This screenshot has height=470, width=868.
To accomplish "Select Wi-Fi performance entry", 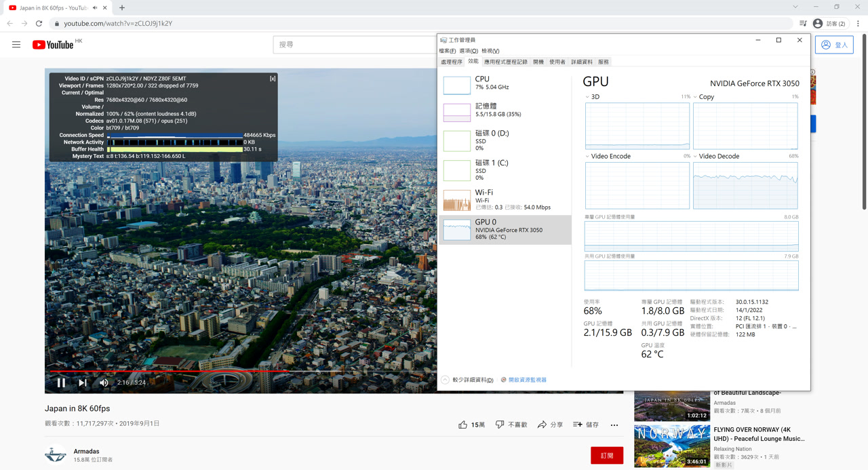I will [x=505, y=200].
